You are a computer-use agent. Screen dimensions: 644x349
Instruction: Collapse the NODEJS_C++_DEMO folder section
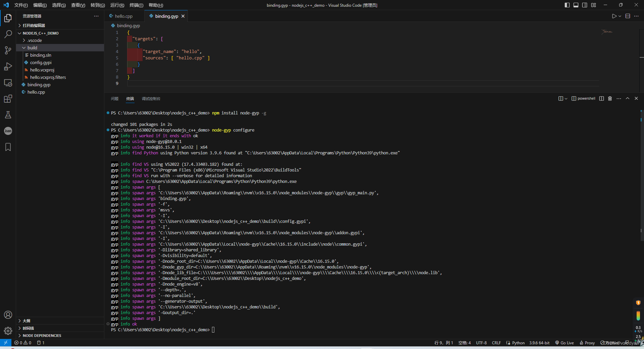coord(60,33)
